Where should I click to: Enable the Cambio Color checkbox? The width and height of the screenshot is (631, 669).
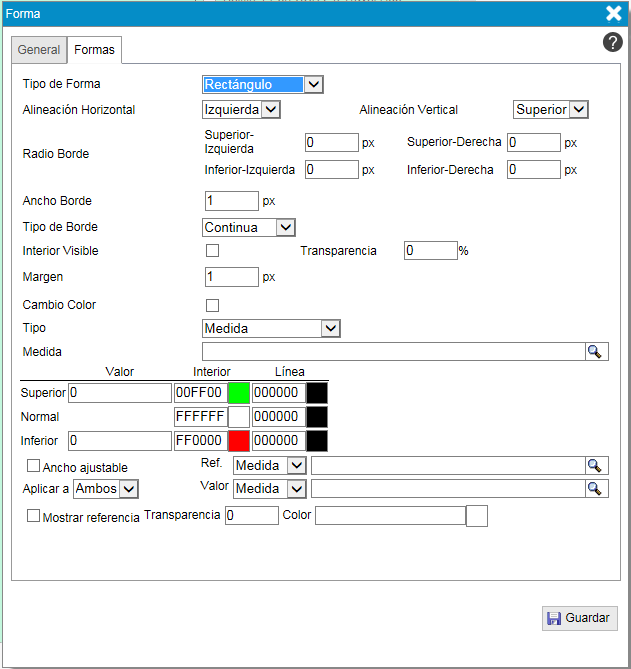pyautogui.click(x=212, y=305)
